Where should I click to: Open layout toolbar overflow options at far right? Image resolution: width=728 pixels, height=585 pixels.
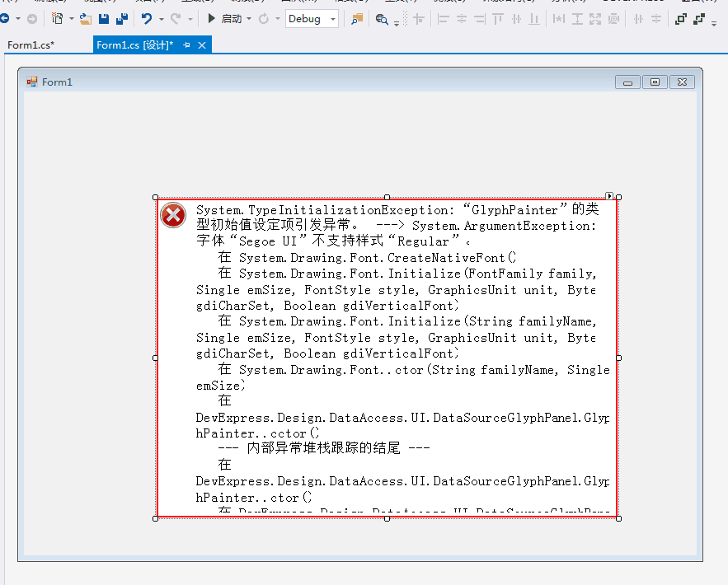[714, 23]
